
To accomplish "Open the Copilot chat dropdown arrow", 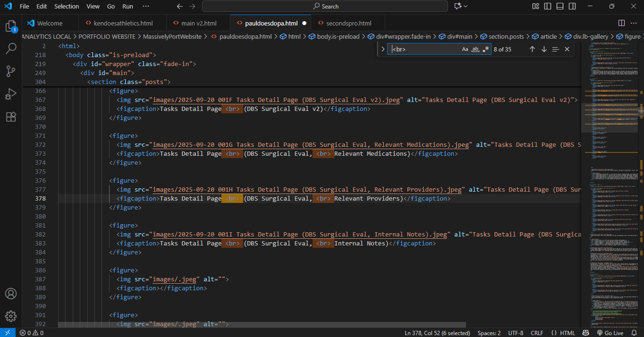I will (466, 6).
